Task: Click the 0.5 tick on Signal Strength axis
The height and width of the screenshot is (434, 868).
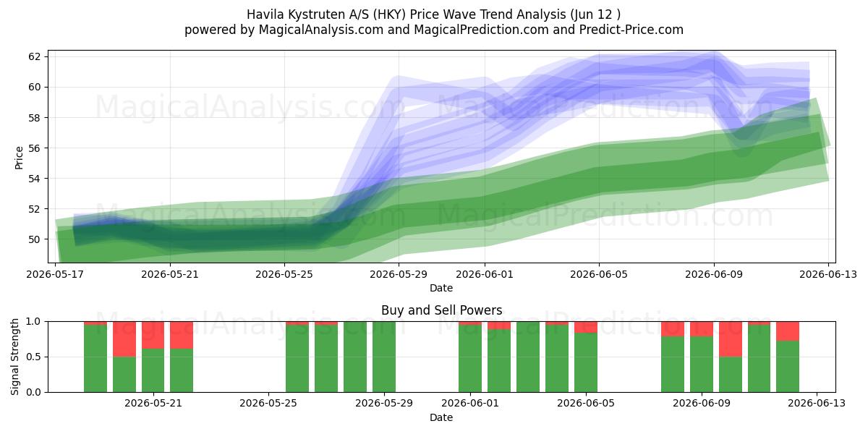Action: pyautogui.click(x=35, y=357)
